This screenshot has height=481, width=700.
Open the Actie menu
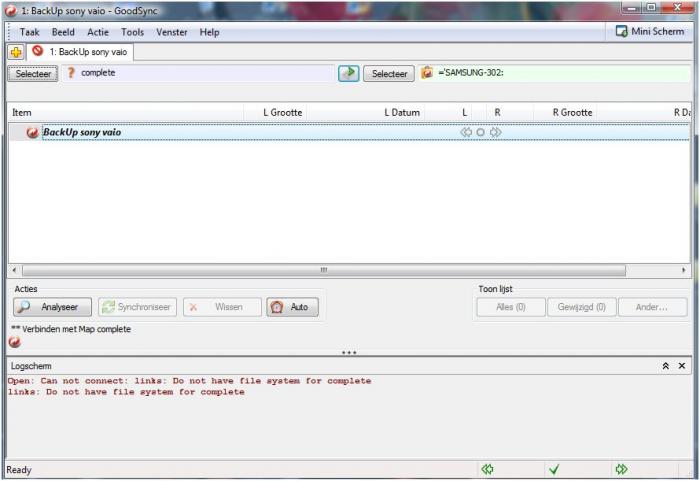pyautogui.click(x=98, y=32)
